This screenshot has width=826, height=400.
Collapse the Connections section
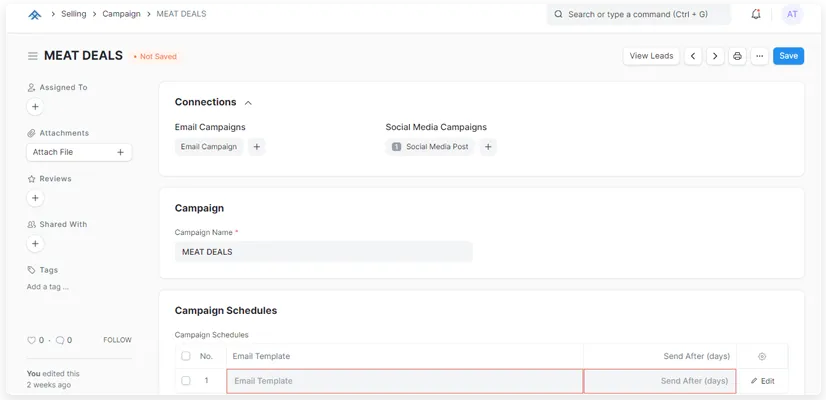tap(248, 103)
